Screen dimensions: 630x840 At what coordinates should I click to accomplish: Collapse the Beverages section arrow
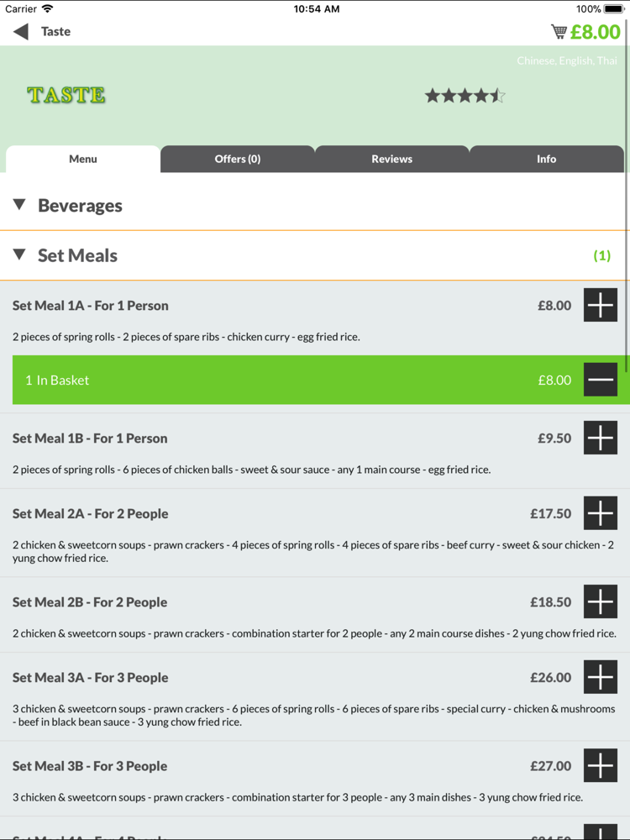coord(19,205)
